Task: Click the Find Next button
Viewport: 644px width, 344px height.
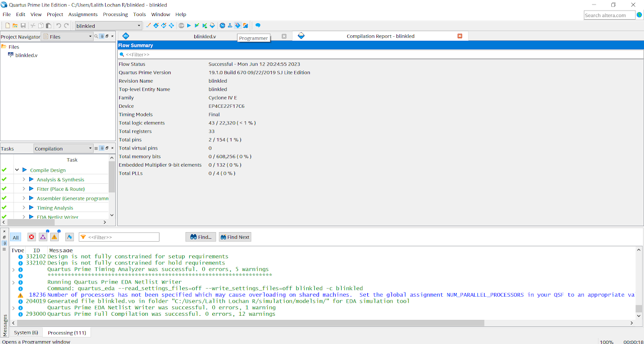Action: tap(234, 237)
